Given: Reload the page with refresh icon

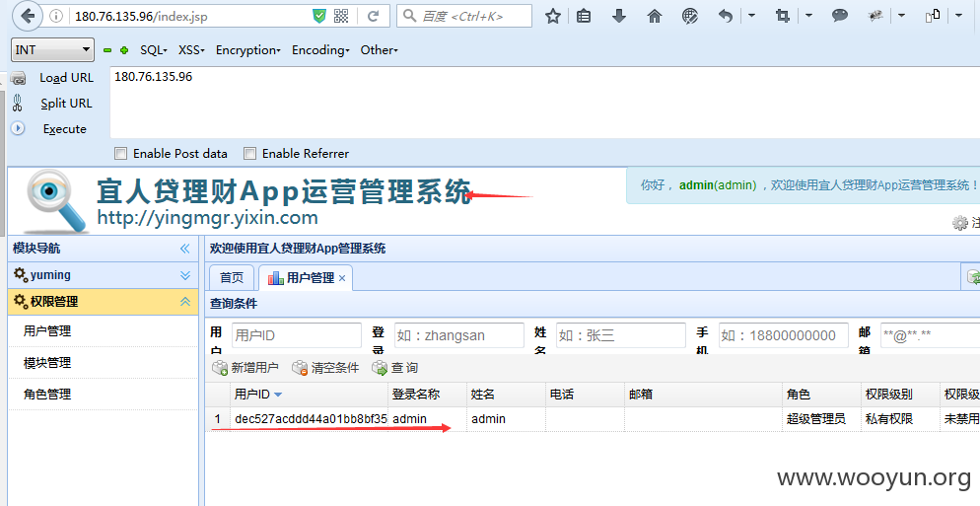Looking at the screenshot, I should [373, 16].
